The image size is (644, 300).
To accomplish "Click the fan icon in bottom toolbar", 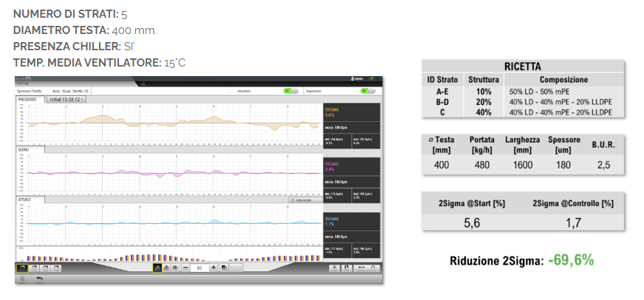I will point(174,267).
